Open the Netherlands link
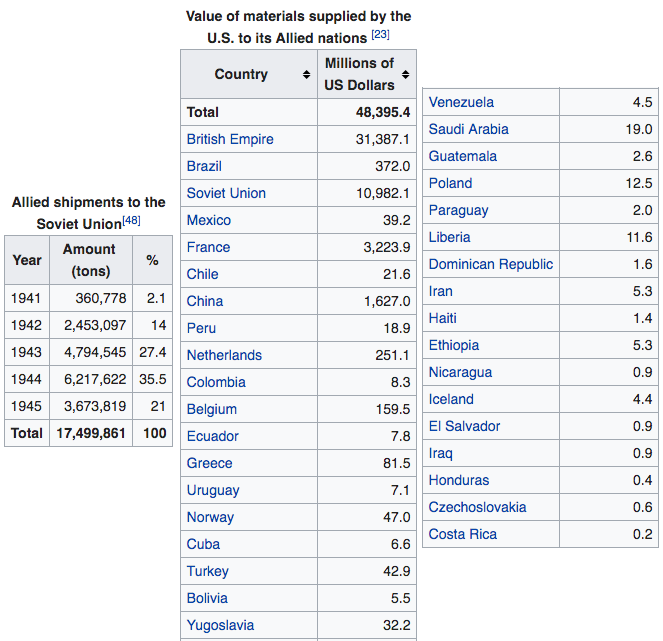The height and width of the screenshot is (641, 663). click(224, 356)
